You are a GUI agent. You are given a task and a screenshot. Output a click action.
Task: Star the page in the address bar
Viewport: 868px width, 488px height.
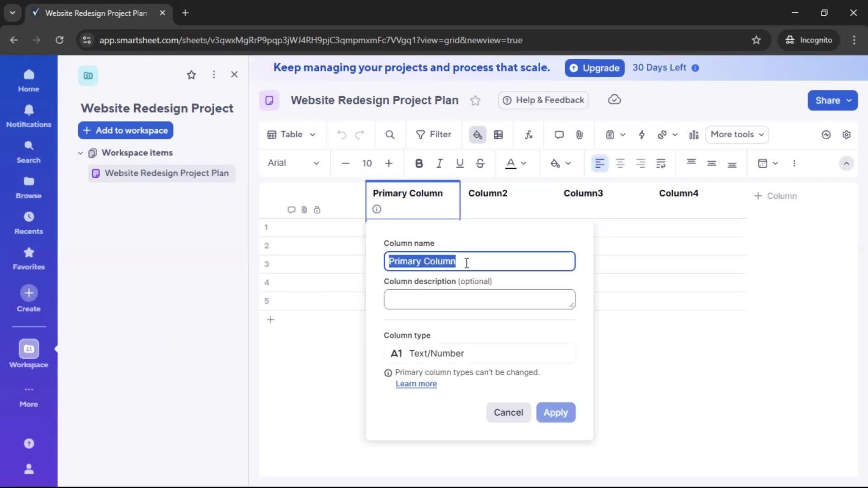[756, 40]
